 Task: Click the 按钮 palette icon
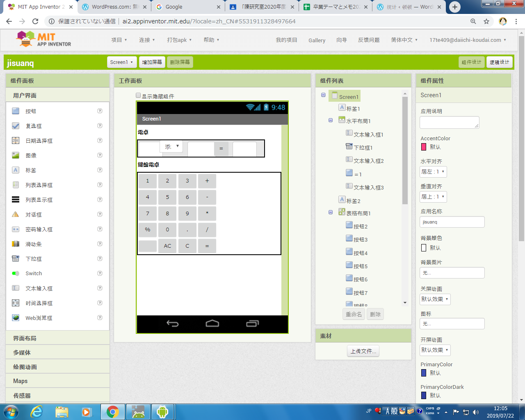16,111
